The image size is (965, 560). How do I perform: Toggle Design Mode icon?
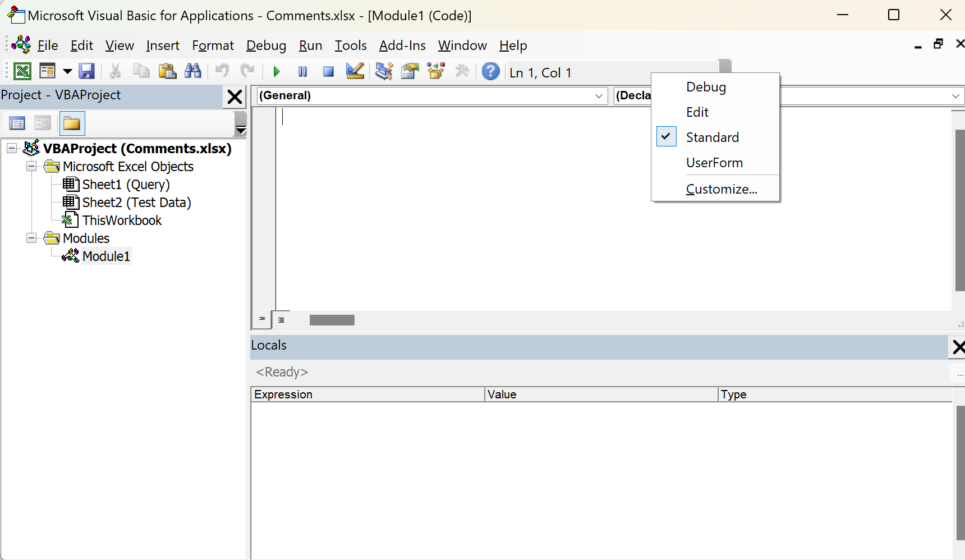[x=355, y=71]
